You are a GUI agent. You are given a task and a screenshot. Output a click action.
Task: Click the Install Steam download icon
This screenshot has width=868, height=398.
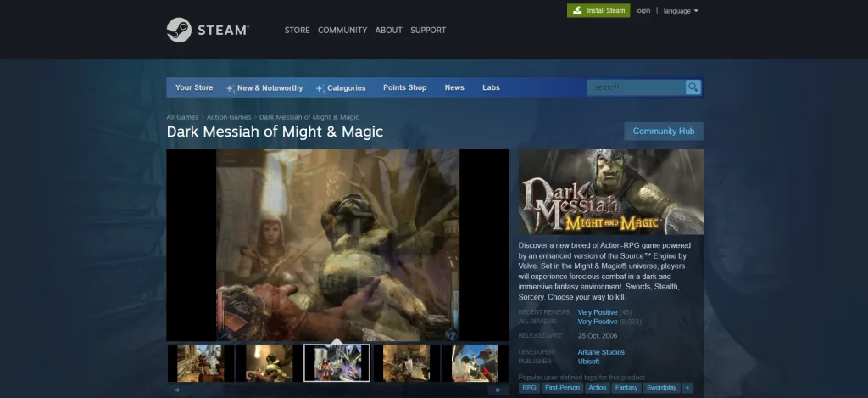click(577, 10)
